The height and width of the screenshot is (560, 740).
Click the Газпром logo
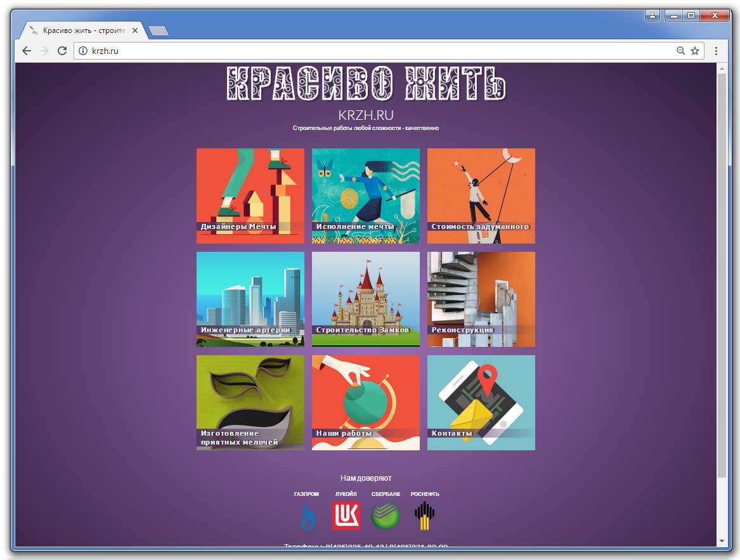(308, 516)
